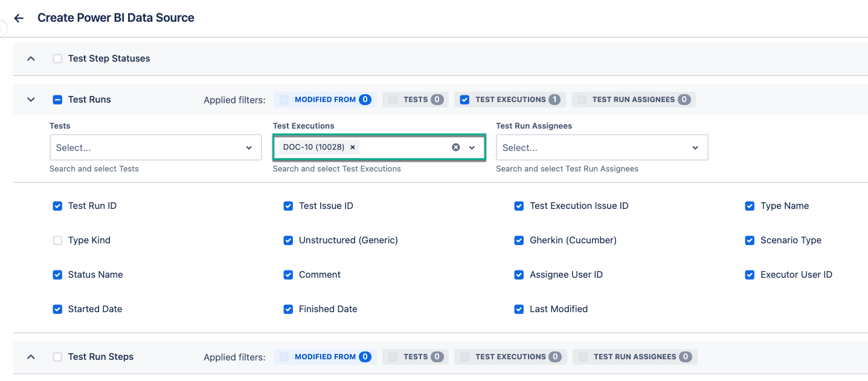Enable the Type Kind checkbox

point(57,240)
